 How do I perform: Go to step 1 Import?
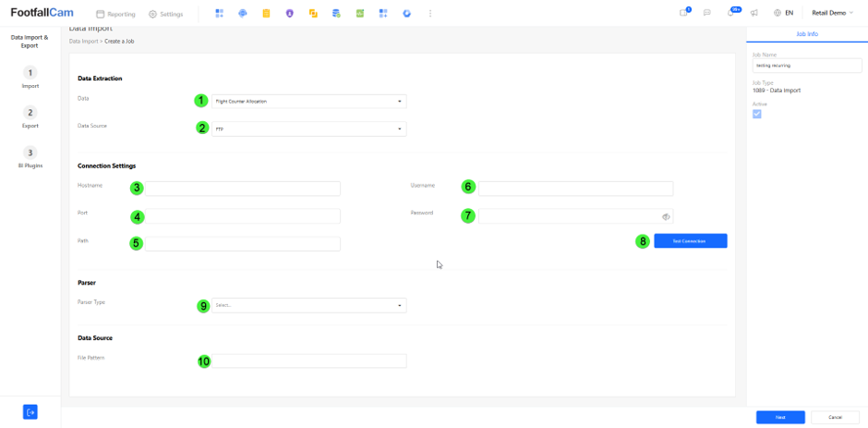click(30, 78)
